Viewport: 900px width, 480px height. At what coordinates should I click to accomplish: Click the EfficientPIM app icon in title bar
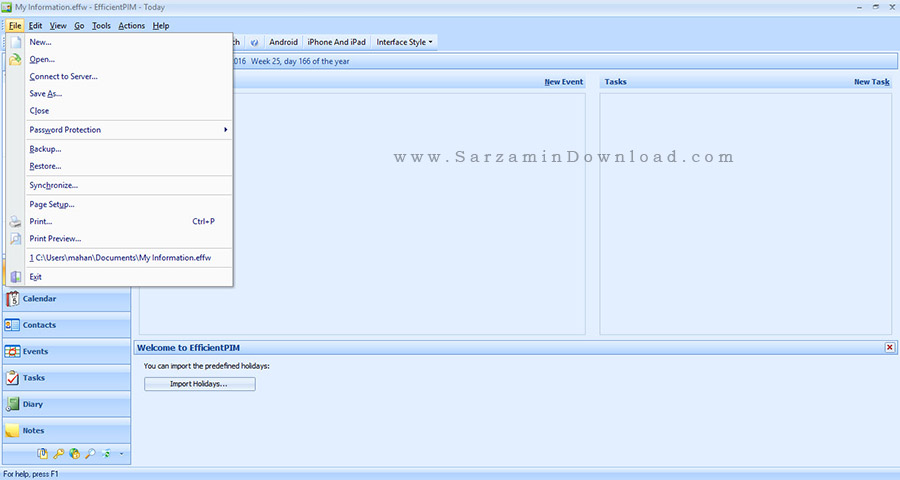click(x=7, y=7)
